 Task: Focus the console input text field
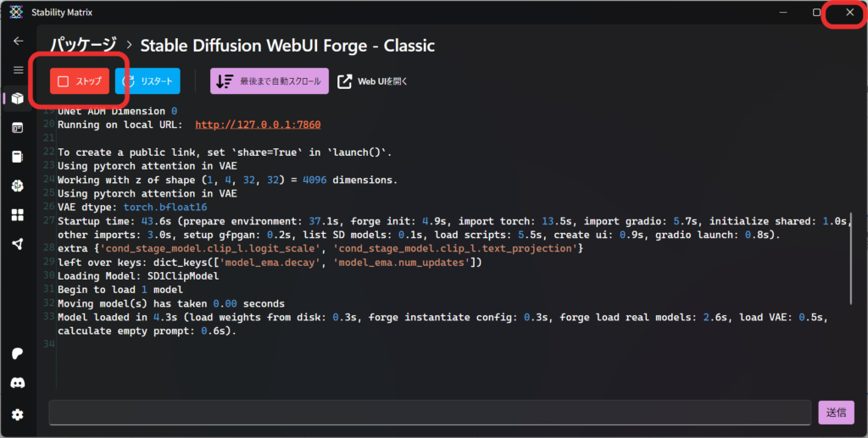pyautogui.click(x=430, y=413)
